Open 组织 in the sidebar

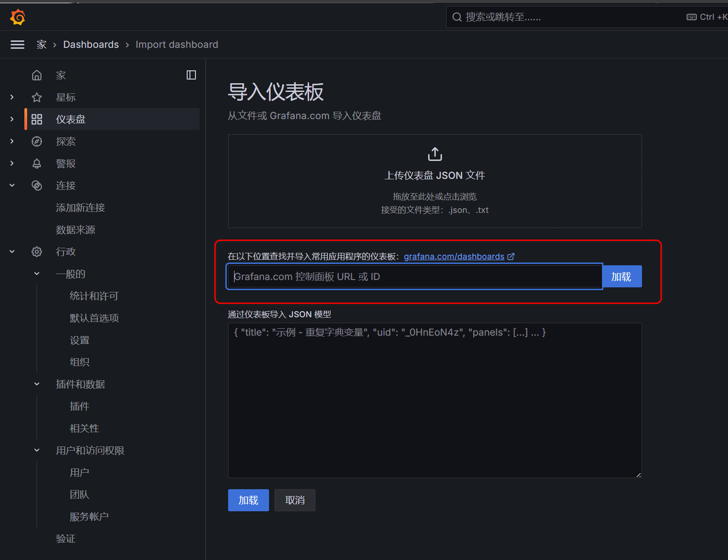tap(80, 362)
